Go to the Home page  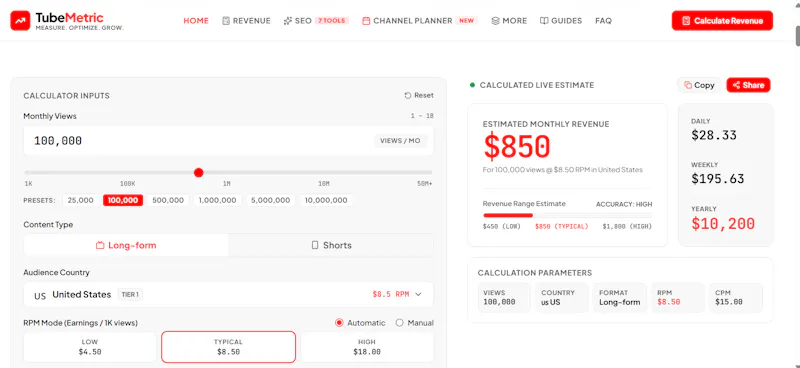tap(196, 21)
